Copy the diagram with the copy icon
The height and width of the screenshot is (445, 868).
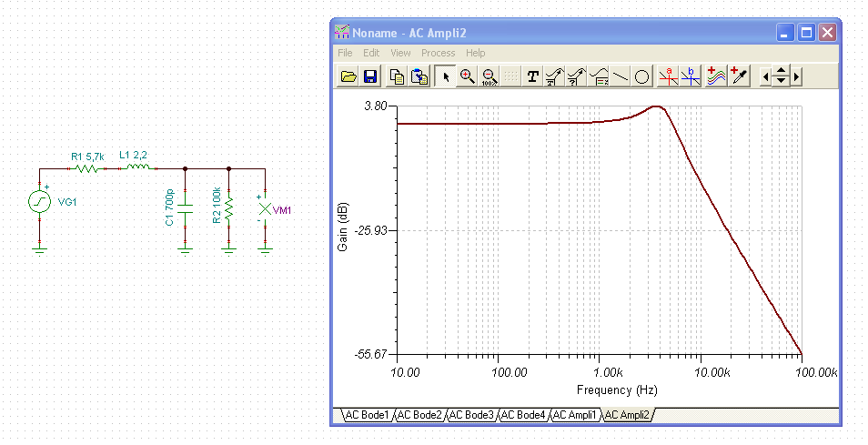397,76
